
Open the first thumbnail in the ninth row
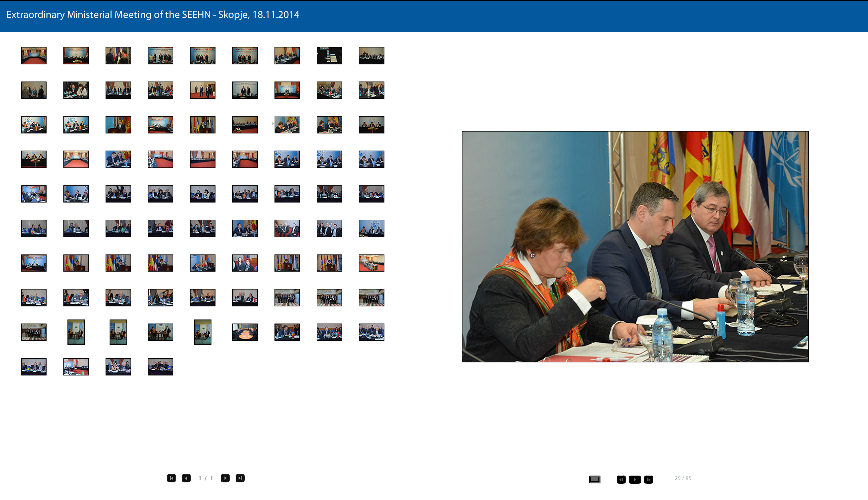tap(34, 332)
